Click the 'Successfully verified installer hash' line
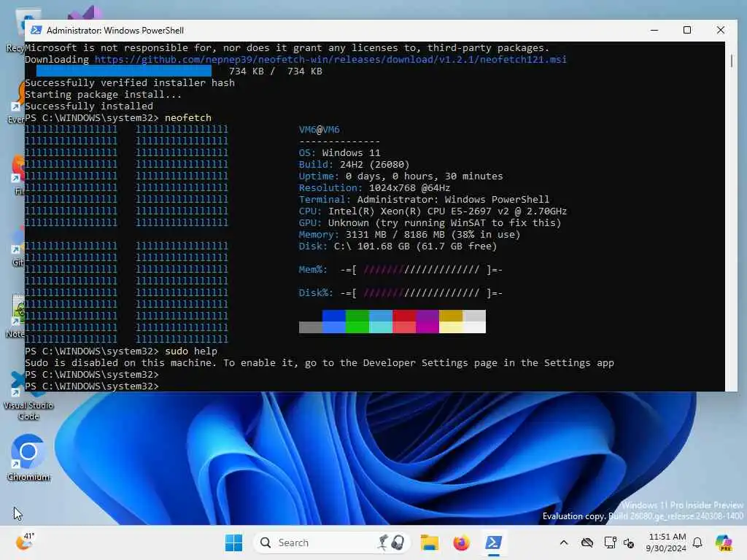The height and width of the screenshot is (560, 747). pyautogui.click(x=130, y=83)
